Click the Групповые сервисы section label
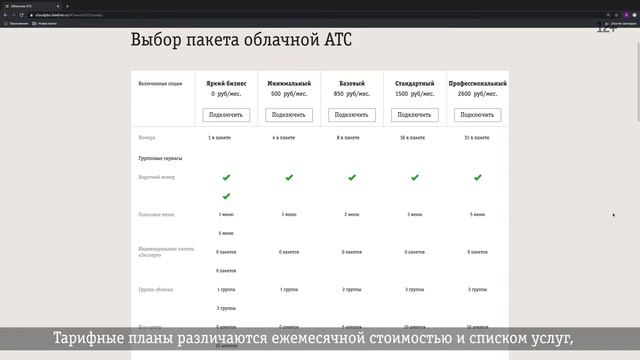The width and height of the screenshot is (640, 360). [x=160, y=158]
